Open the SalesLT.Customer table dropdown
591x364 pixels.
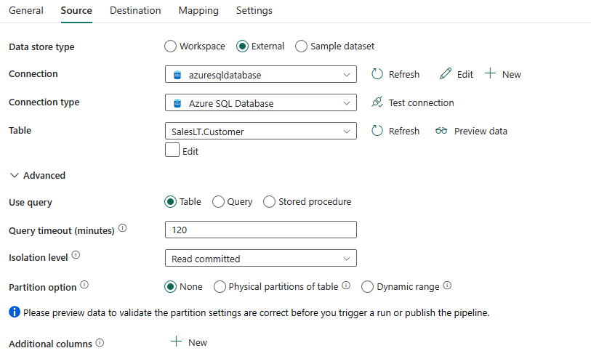pos(261,131)
